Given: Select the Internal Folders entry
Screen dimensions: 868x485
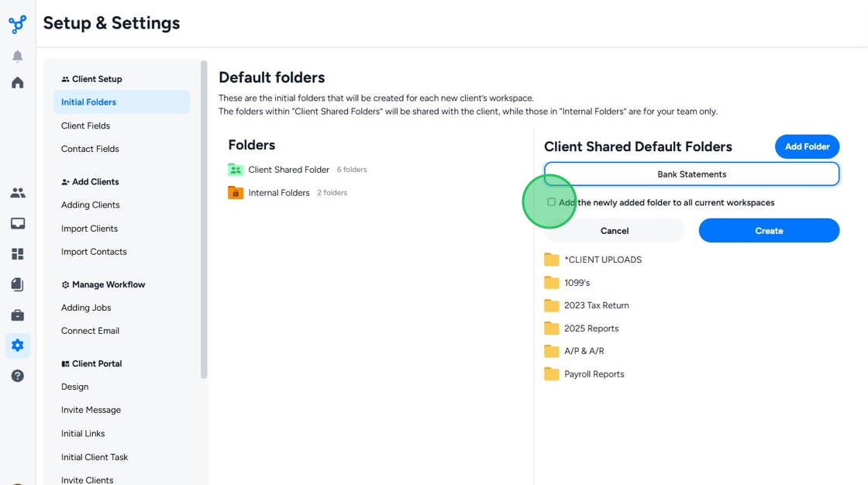Looking at the screenshot, I should pos(278,193).
